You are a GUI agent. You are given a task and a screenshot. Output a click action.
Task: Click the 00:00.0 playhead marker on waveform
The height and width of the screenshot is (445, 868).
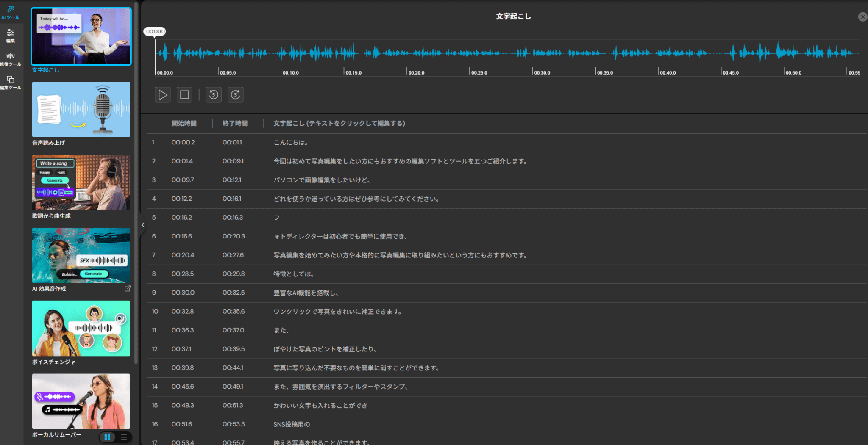[155, 32]
